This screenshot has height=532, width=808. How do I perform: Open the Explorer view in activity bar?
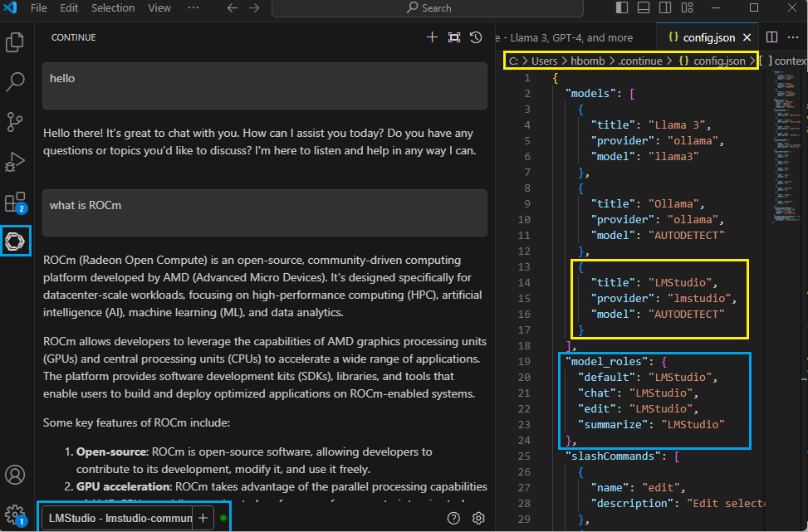(15, 42)
